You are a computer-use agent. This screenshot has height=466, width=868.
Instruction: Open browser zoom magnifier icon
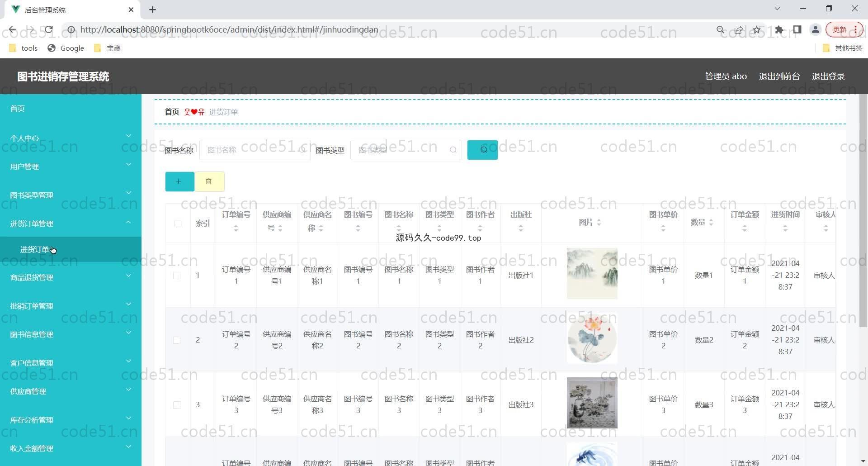(721, 30)
